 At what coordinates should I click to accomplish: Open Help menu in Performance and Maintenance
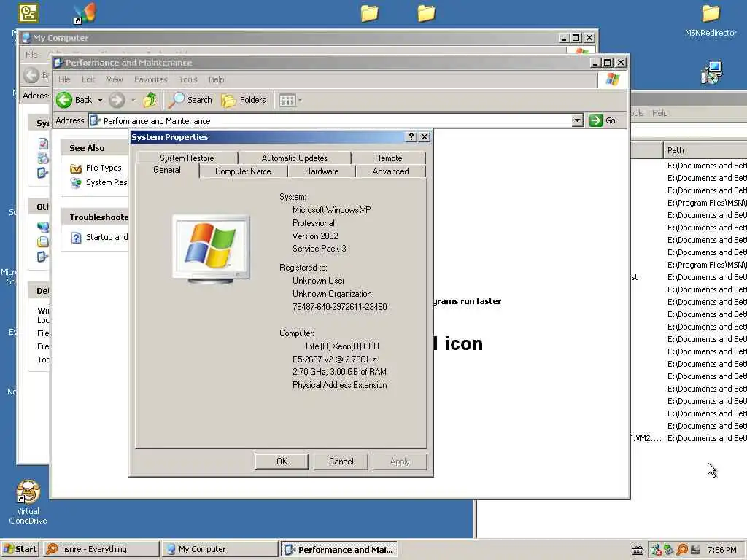[x=216, y=79]
